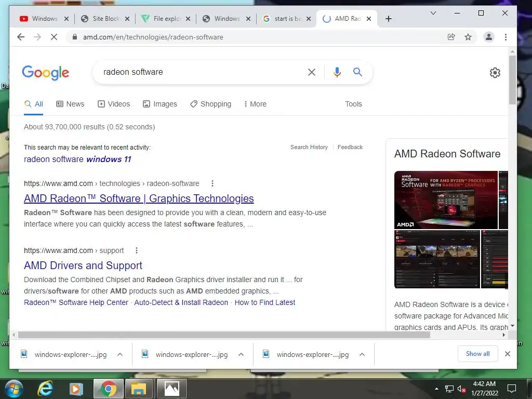532x399 pixels.
Task: Close the AMD Radeon tab
Action: 369,19
